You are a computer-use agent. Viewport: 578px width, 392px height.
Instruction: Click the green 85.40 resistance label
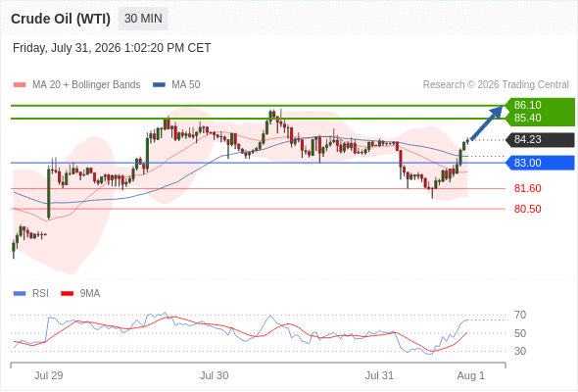tap(527, 118)
